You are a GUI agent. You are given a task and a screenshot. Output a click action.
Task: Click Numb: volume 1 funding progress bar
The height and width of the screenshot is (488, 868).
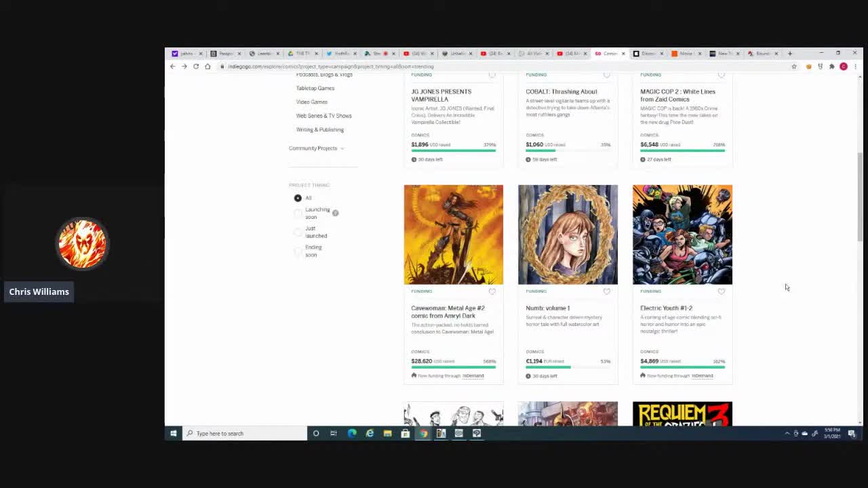click(568, 367)
